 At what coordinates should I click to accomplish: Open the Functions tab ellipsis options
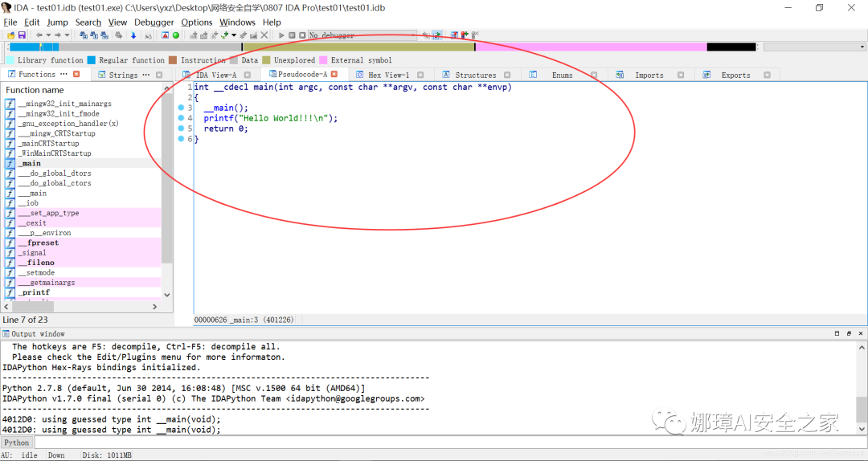[63, 74]
